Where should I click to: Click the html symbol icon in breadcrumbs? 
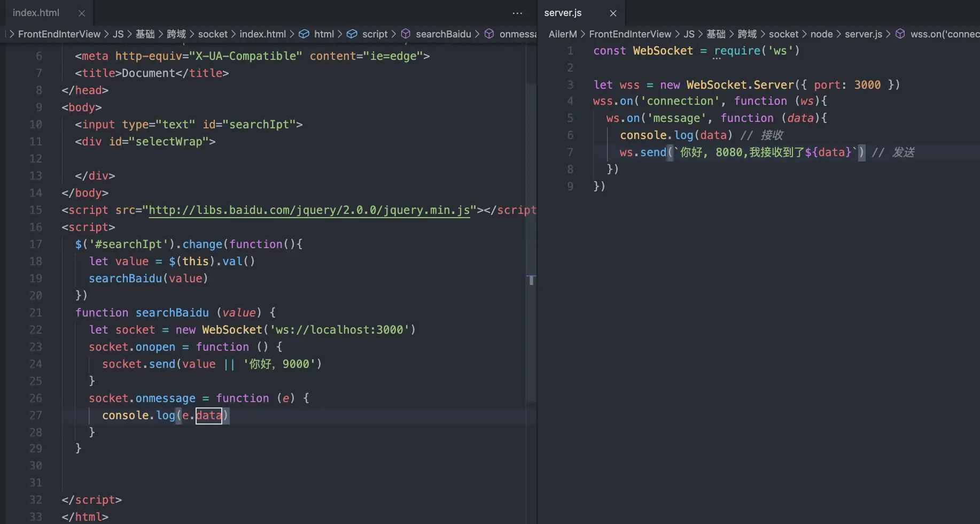click(x=304, y=34)
